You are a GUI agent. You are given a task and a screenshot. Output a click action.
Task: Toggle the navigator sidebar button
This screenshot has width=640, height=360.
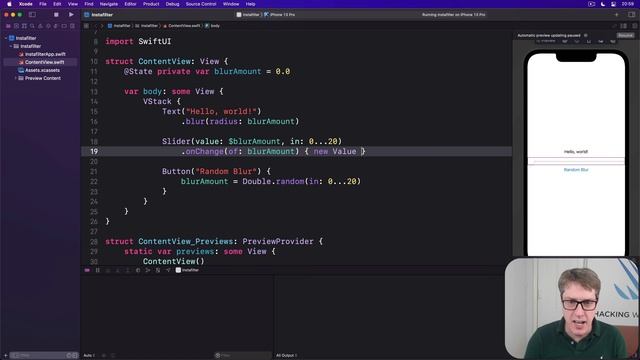point(32,15)
